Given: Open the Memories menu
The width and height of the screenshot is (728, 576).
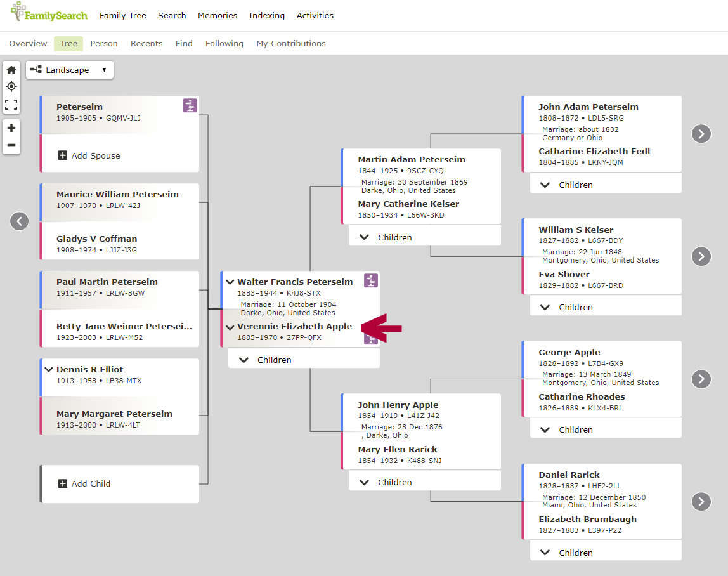Looking at the screenshot, I should tap(218, 15).
